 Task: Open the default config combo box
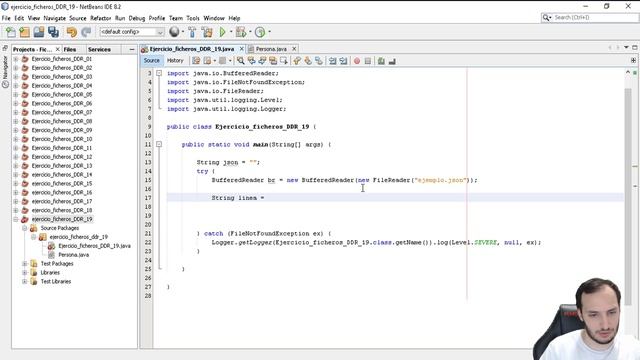click(x=132, y=32)
